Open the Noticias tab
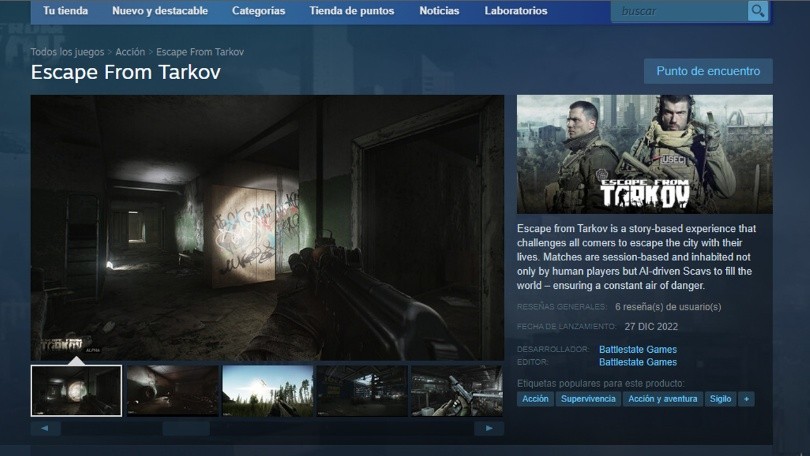Image resolution: width=810 pixels, height=456 pixels. click(x=439, y=11)
